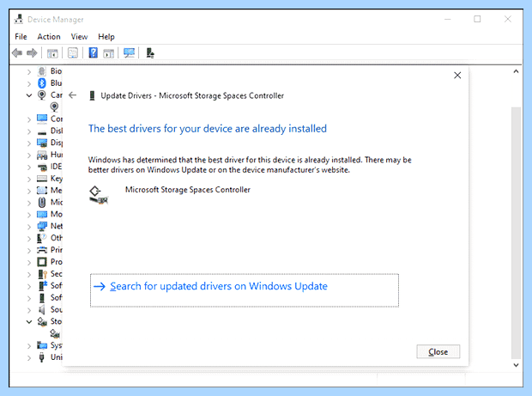Expand the Bluetooth tree node
Image resolution: width=532 pixels, height=396 pixels.
pyautogui.click(x=29, y=83)
